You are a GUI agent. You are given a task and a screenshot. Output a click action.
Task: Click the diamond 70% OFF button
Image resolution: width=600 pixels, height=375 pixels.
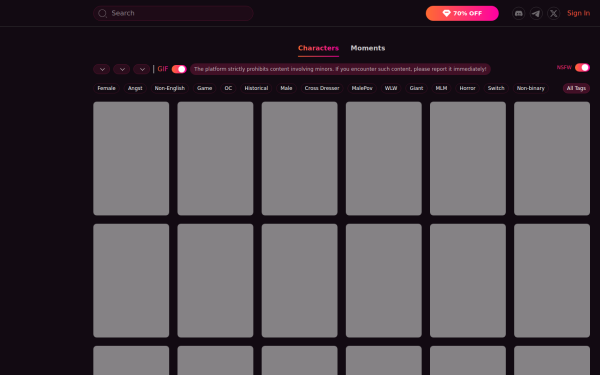point(462,13)
